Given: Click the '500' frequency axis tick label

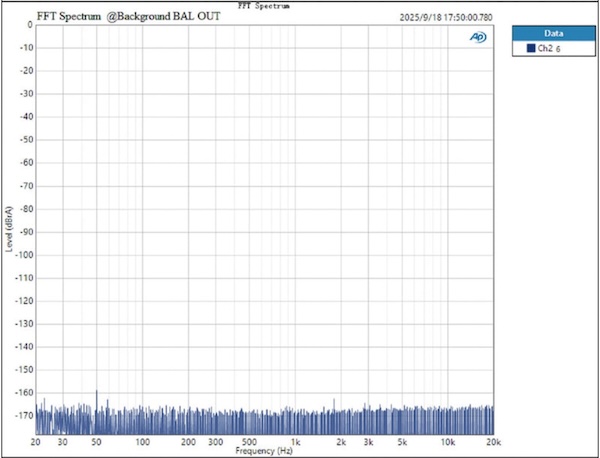Looking at the screenshot, I should [249, 442].
